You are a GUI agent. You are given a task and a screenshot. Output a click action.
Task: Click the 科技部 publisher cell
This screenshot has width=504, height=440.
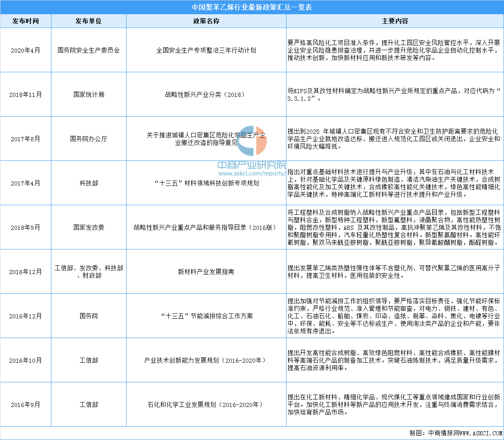[89, 183]
